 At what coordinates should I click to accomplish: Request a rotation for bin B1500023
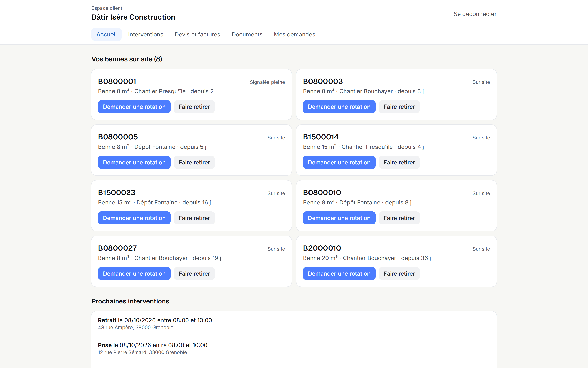pos(134,218)
